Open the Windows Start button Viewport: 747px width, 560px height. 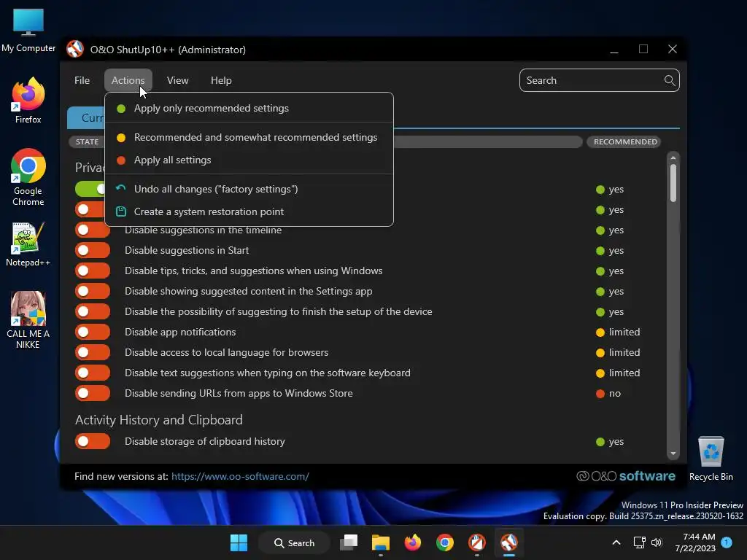coord(239,542)
